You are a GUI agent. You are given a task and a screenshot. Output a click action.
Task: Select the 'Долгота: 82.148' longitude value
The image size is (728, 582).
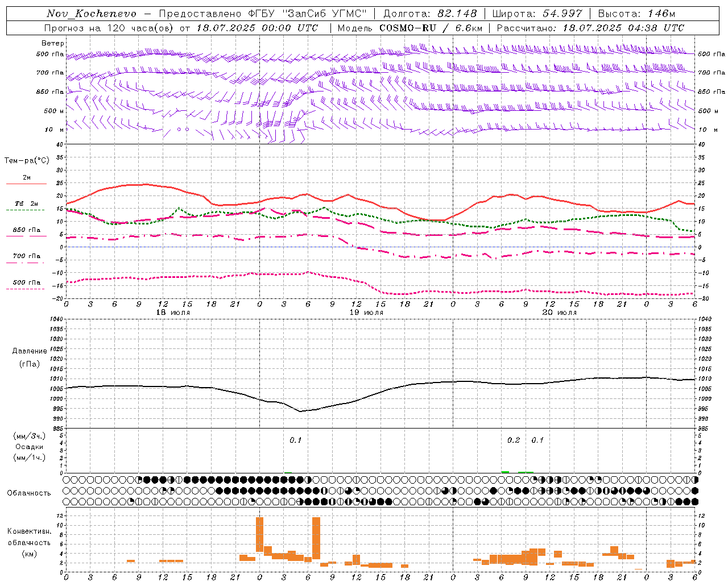tap(430, 14)
